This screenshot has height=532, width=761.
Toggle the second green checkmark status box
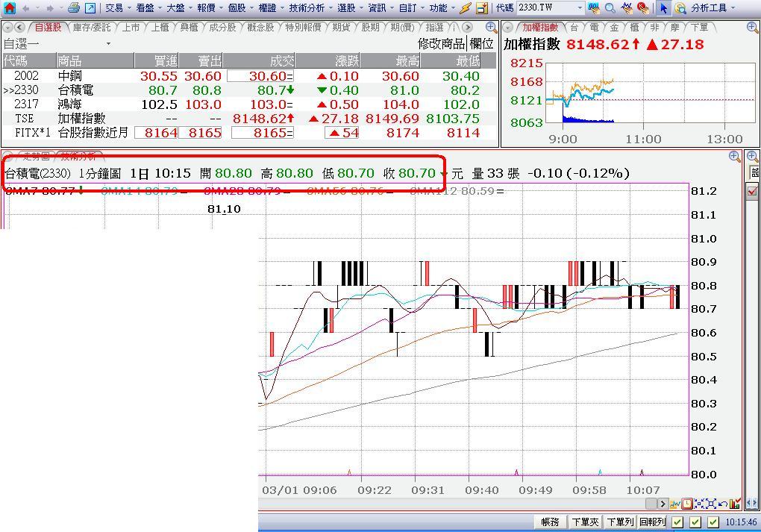695,522
